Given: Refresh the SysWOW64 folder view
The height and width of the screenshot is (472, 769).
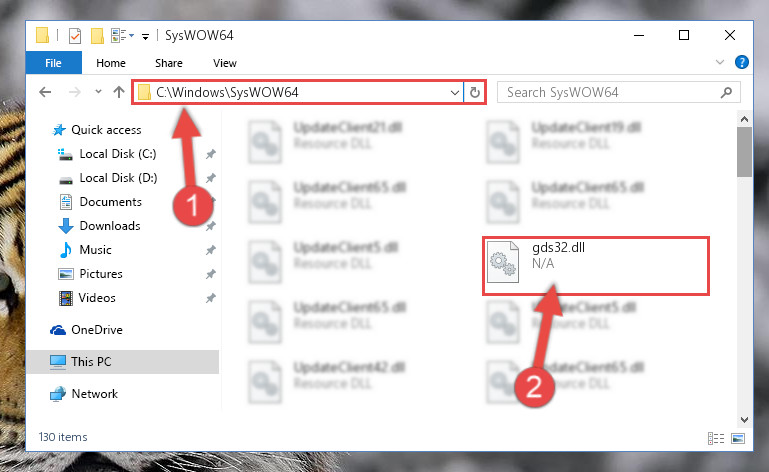Looking at the screenshot, I should (x=475, y=92).
